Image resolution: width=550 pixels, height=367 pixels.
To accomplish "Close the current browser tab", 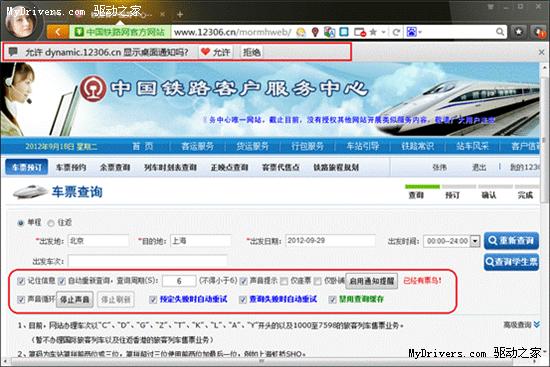I will [x=162, y=14].
